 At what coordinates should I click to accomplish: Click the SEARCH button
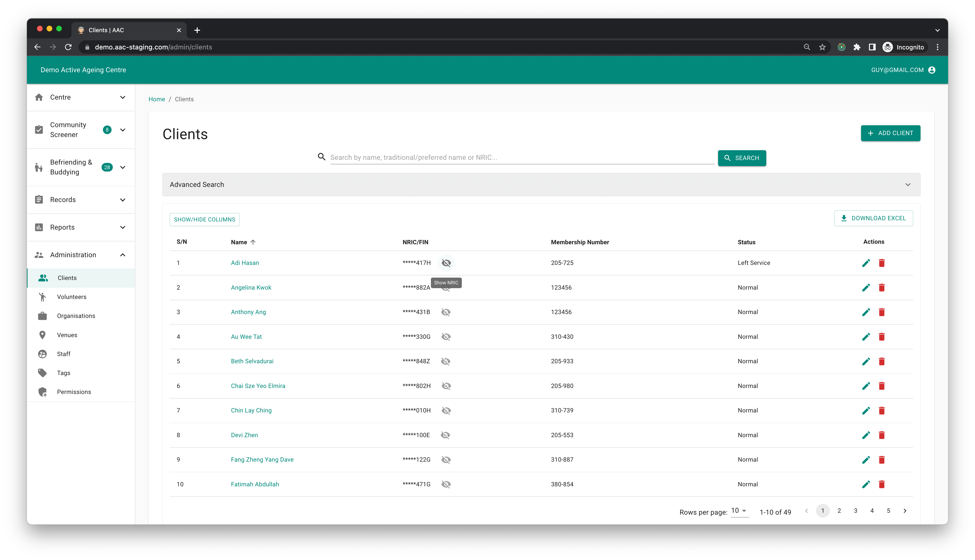(742, 158)
